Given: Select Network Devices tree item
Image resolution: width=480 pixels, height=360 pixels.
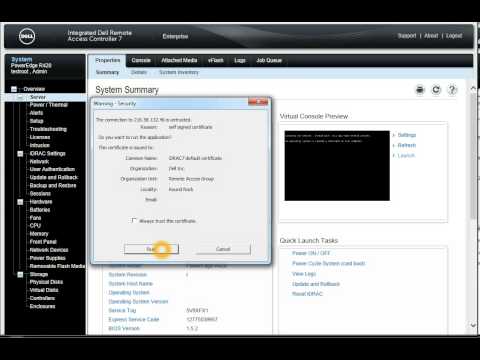Looking at the screenshot, I should pos(49,250).
